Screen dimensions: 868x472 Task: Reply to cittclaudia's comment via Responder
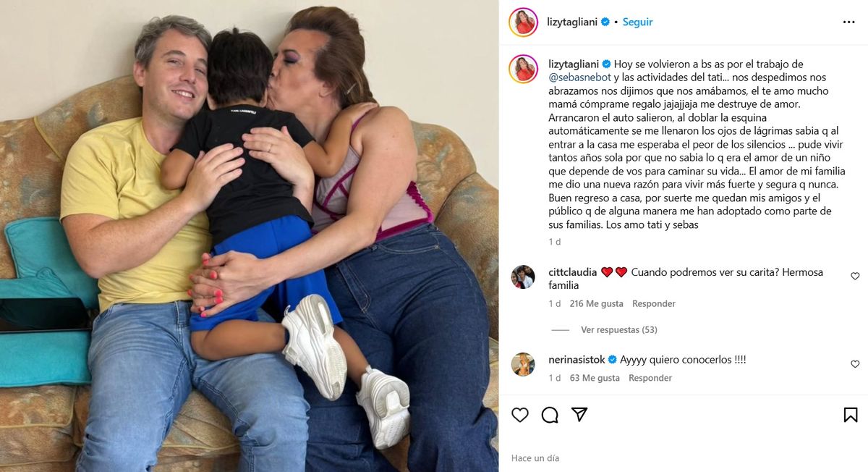(654, 304)
